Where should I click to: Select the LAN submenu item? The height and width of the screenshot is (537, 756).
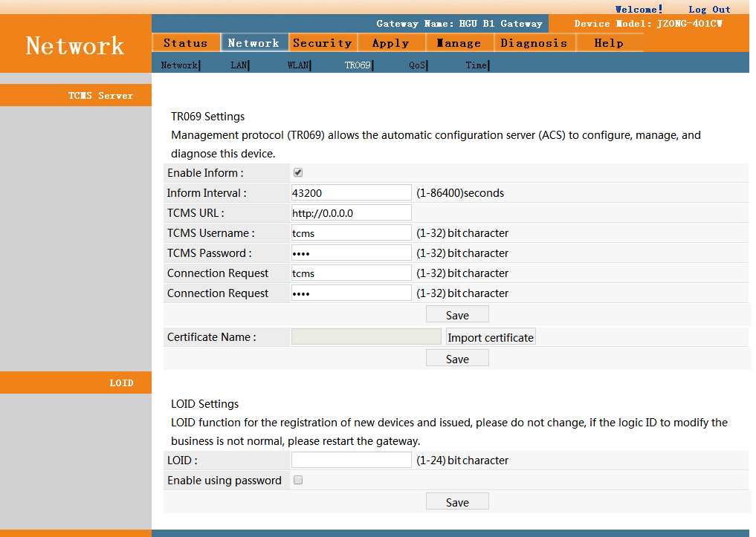(x=239, y=65)
